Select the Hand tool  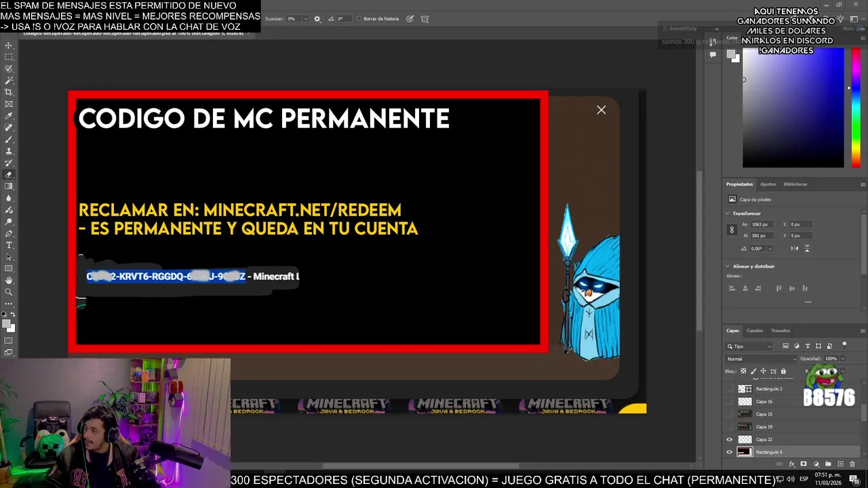coord(9,280)
